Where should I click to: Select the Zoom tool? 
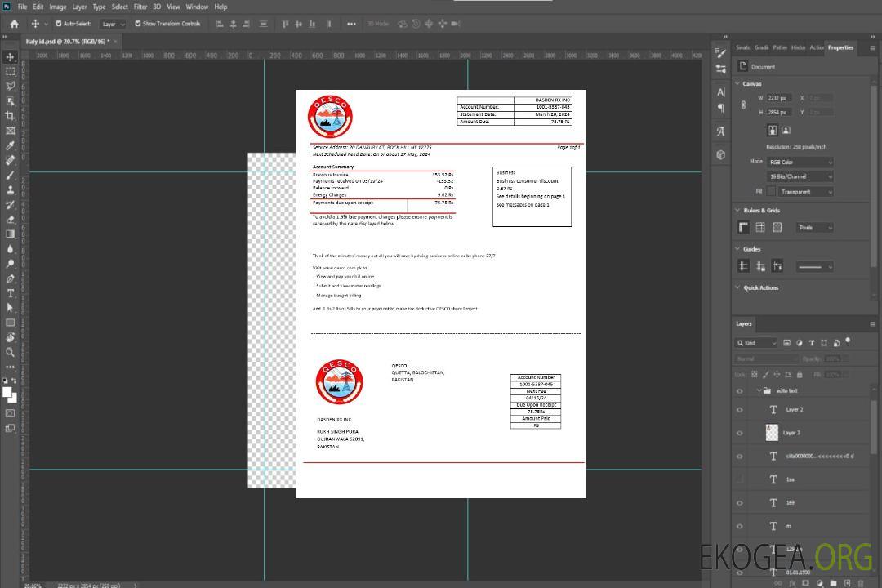point(10,352)
